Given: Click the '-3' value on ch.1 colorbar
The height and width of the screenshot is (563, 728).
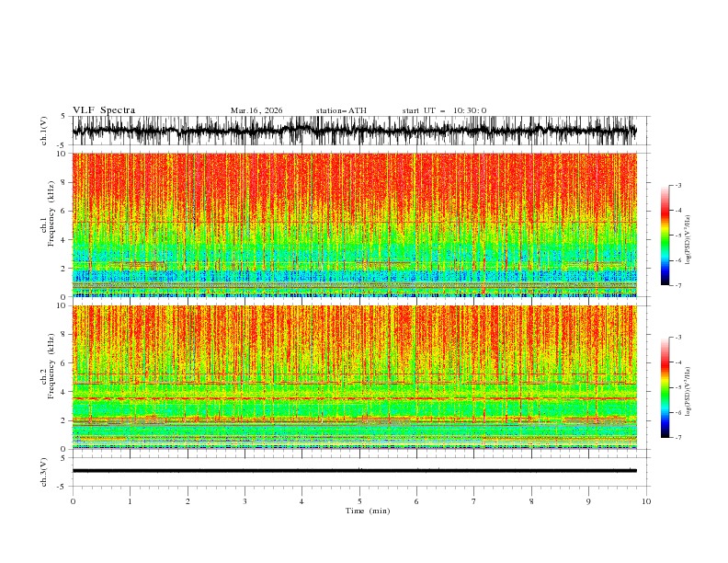Looking at the screenshot, I should click(x=677, y=185).
